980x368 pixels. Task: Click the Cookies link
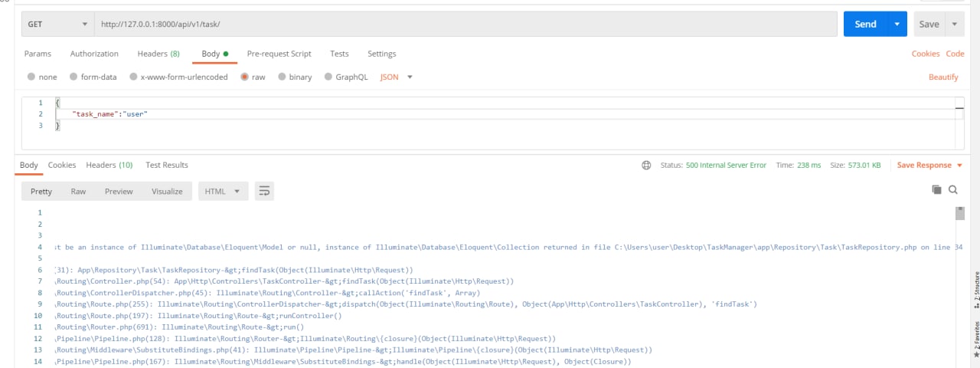pyautogui.click(x=925, y=54)
